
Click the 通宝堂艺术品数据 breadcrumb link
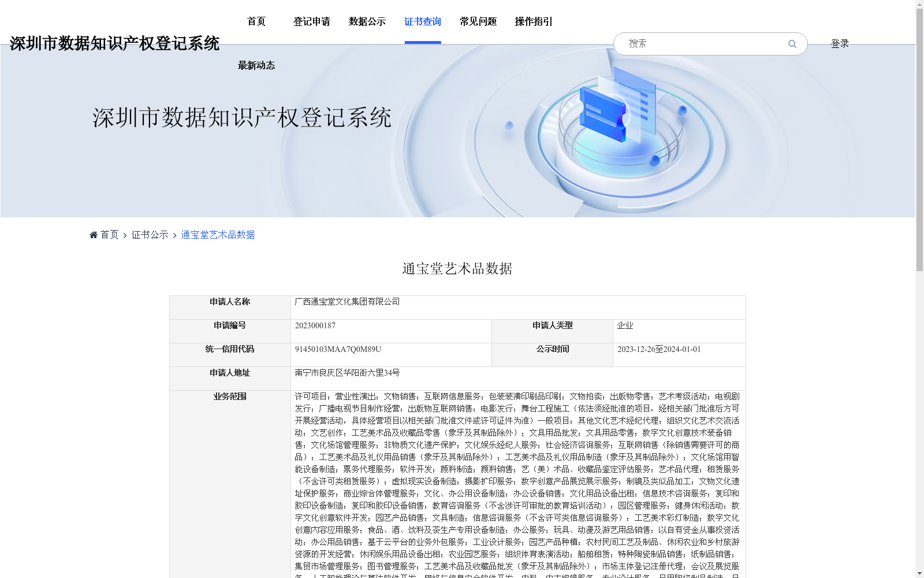[x=218, y=235]
